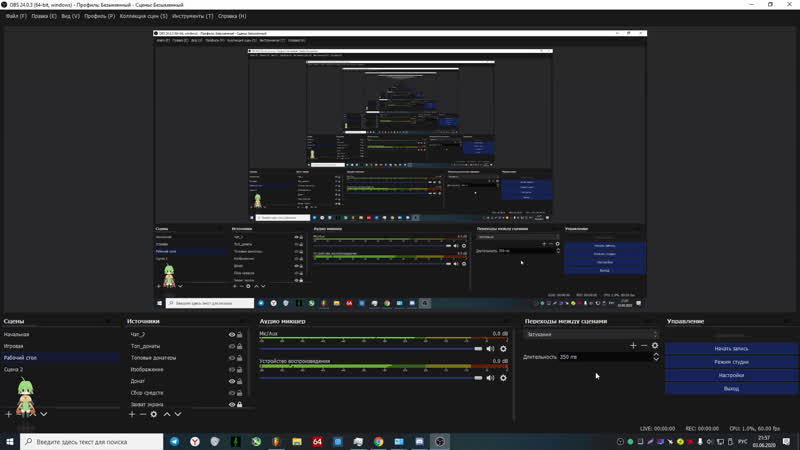Click the Длительность 350 ms input field

pyautogui.click(x=605, y=357)
